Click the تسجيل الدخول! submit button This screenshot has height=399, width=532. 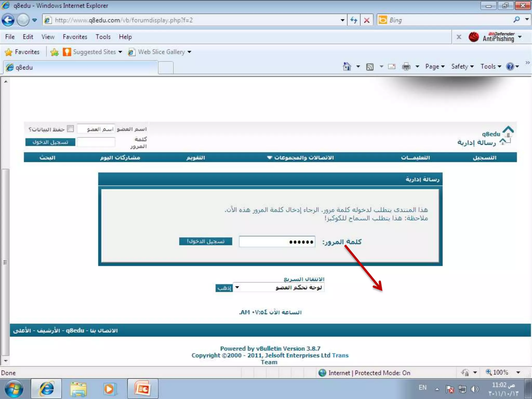click(205, 241)
